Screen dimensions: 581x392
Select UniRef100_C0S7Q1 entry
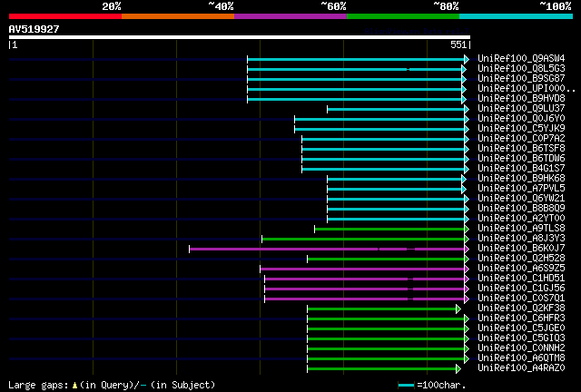click(521, 299)
